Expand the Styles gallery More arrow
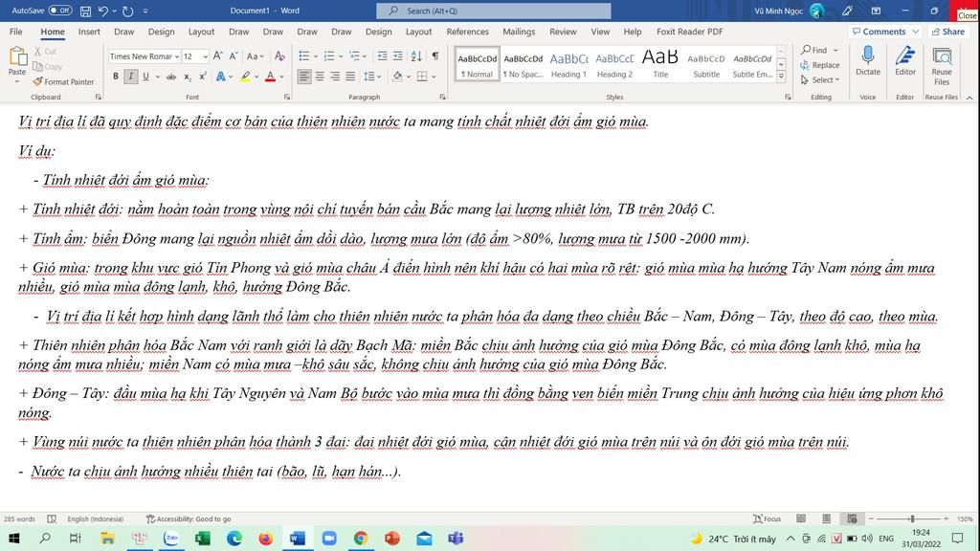This screenshot has height=551, width=980. click(x=781, y=76)
